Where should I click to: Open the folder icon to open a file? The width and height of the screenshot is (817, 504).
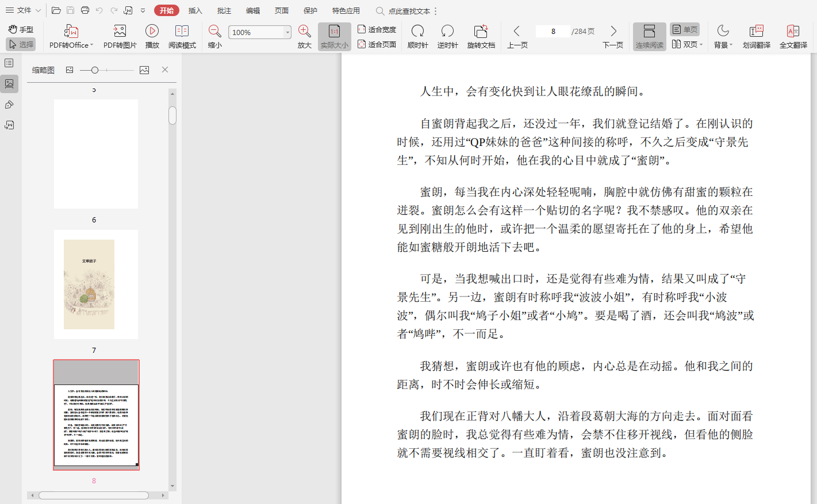tap(56, 10)
